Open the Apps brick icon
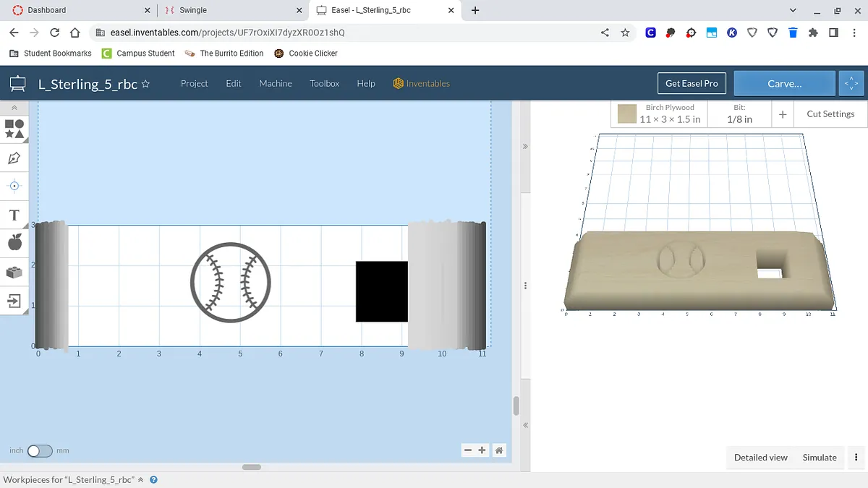This screenshot has width=868, height=488. pyautogui.click(x=14, y=272)
